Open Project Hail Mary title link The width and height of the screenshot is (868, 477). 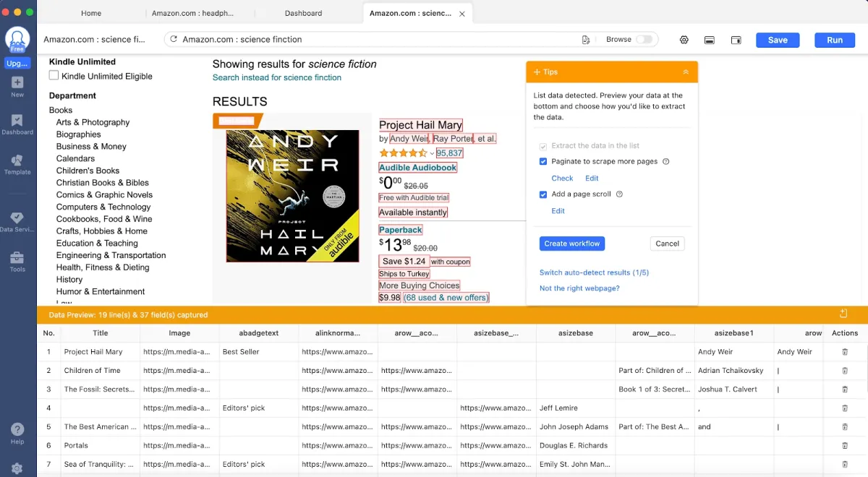[420, 125]
